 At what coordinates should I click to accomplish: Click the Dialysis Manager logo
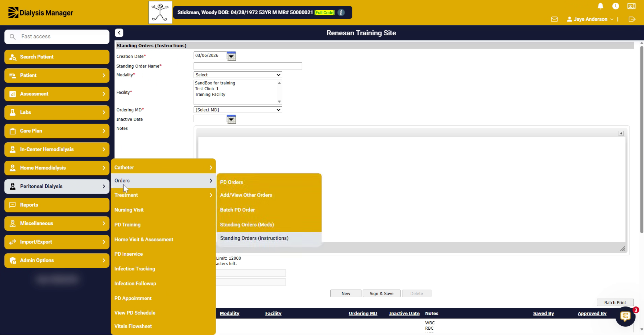pyautogui.click(x=41, y=13)
